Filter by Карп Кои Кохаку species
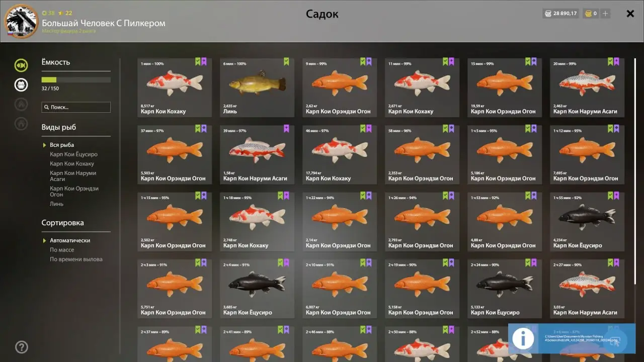 tap(72, 163)
